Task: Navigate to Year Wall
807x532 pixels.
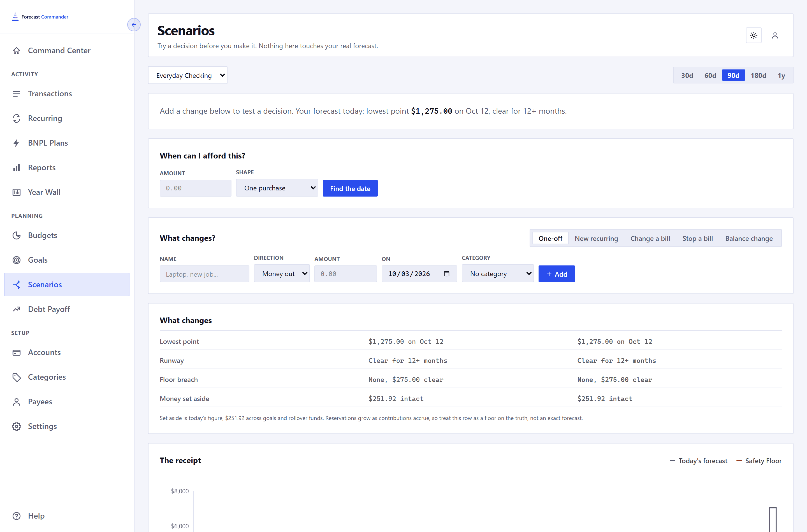Action: tap(67, 192)
